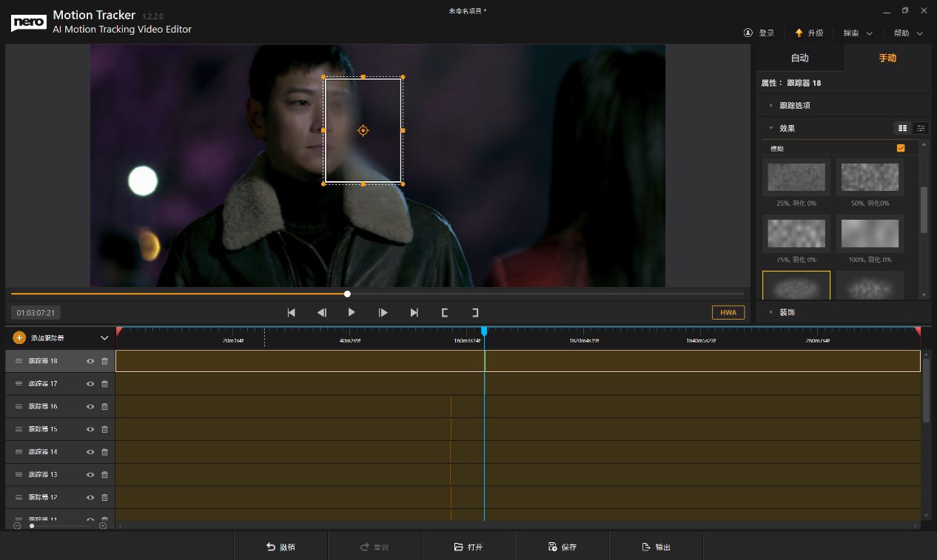The height and width of the screenshot is (560, 937).
Task: Toggle the HWA hardware acceleration button
Action: pyautogui.click(x=728, y=312)
